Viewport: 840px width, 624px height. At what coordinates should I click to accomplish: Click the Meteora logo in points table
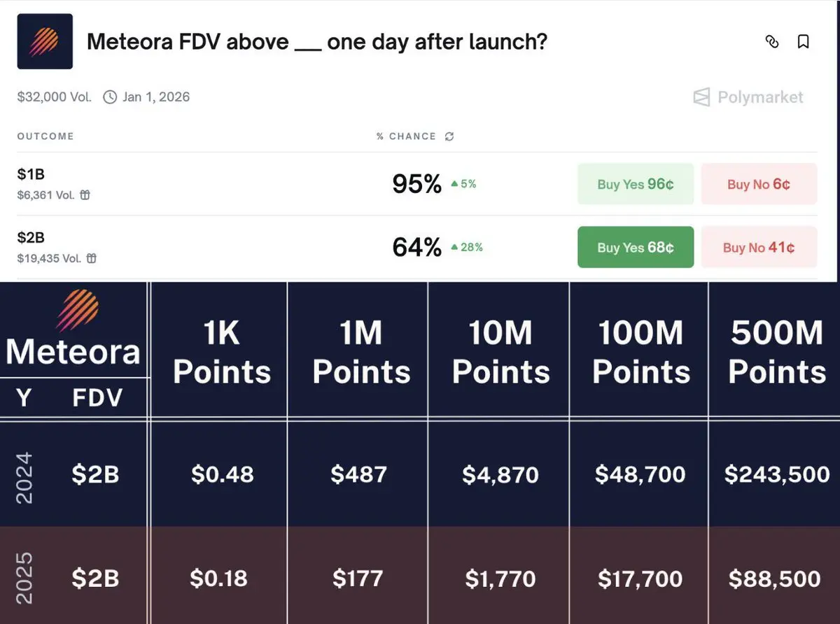(x=76, y=310)
